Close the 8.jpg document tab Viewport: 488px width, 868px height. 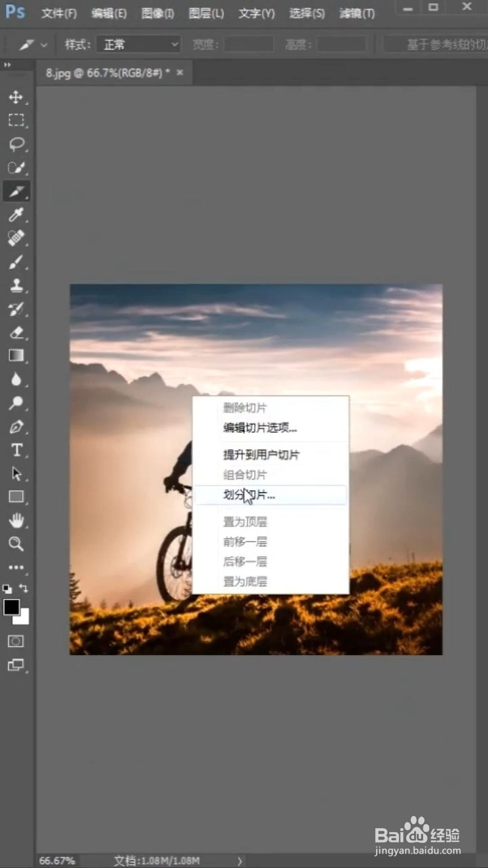tap(180, 73)
